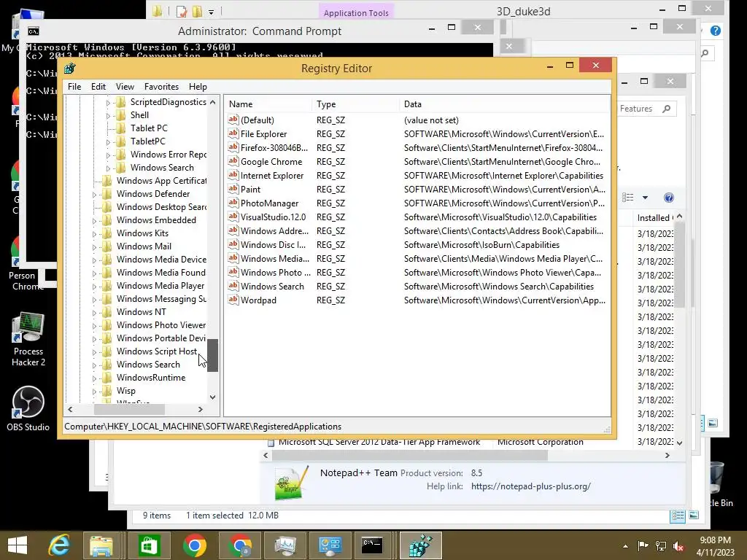This screenshot has width=747, height=560.
Task: Select the Windows Search value icon
Action: [x=233, y=286]
